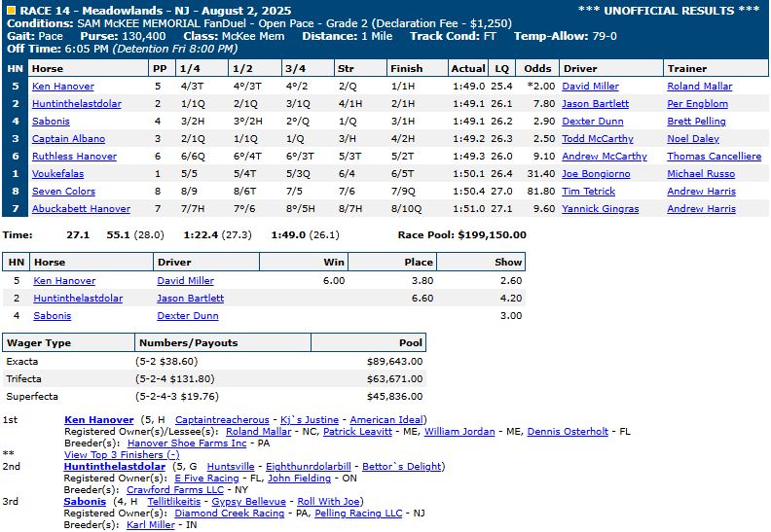Open owner Diamond Creek Racing link

coord(230,514)
